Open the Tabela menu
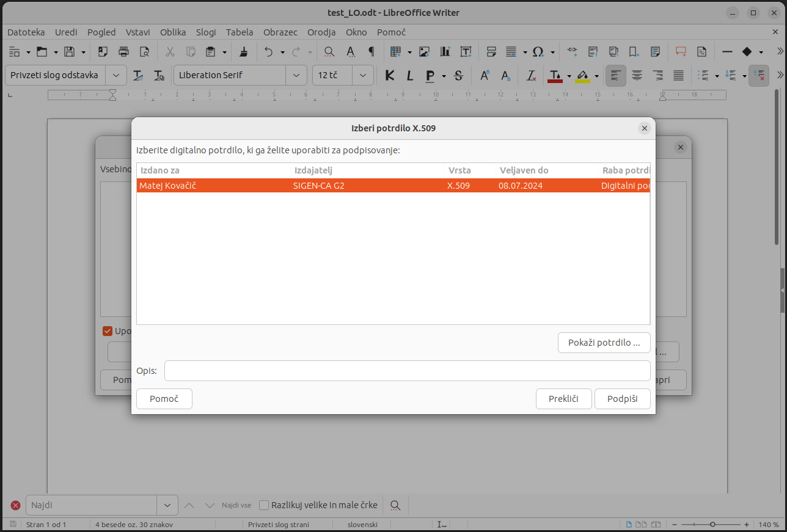787x532 pixels. (240, 32)
